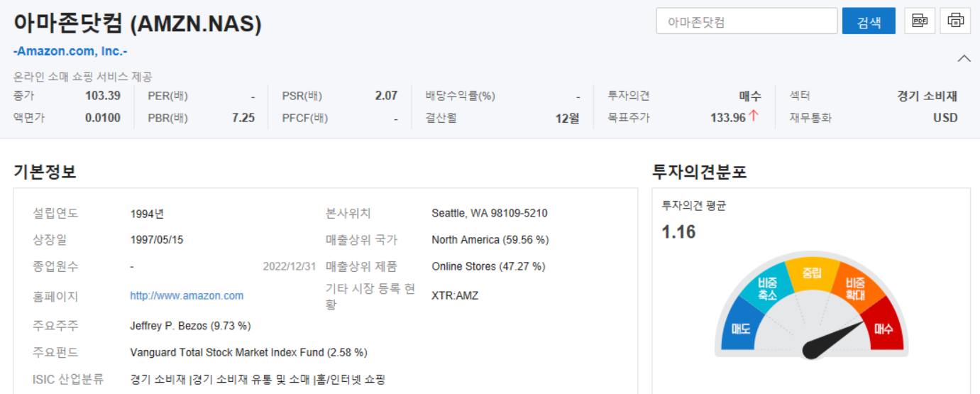Click the 주요펀드 label
This screenshot has width=980, height=394.
click(x=55, y=352)
